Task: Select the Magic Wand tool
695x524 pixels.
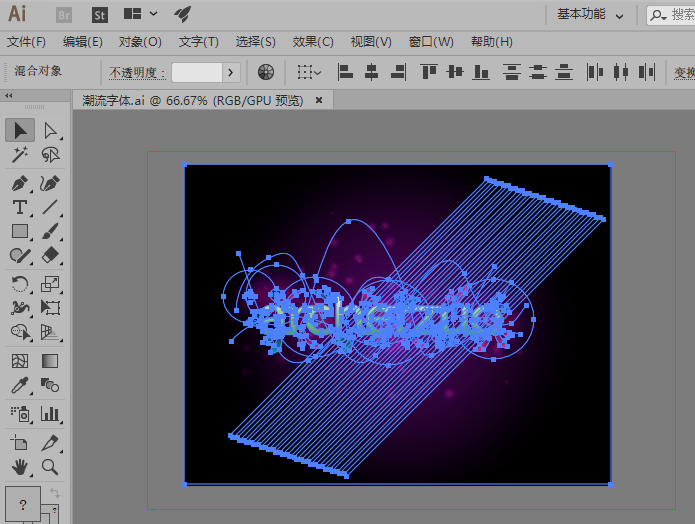Action: tap(19, 156)
